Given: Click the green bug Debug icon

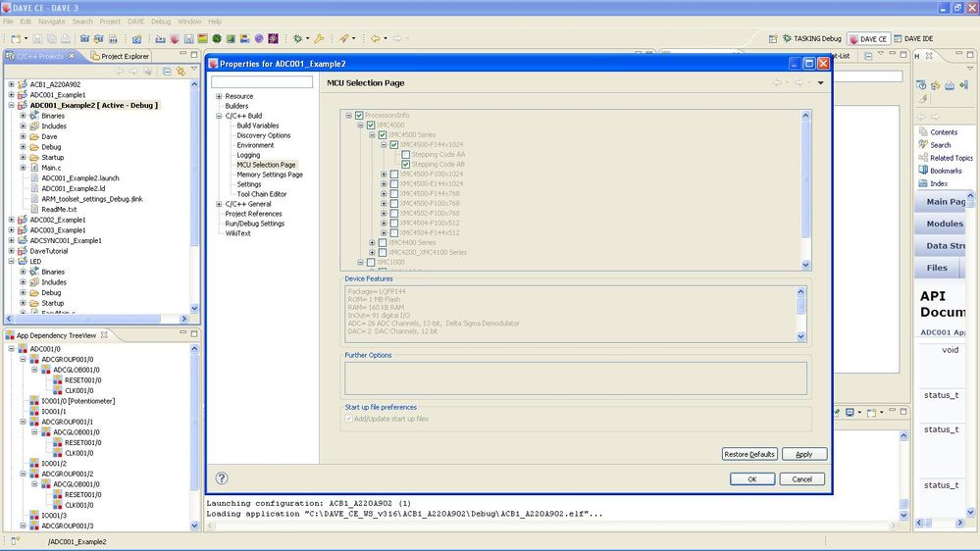Looking at the screenshot, I should pos(297,39).
